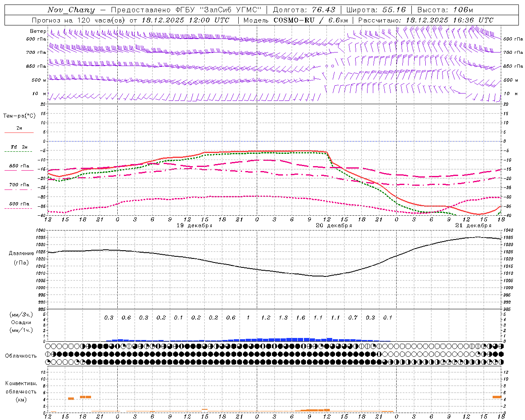Select the longitude value "Долгота: 76.43"
This screenshot has height=420, width=525.
(304, 10)
